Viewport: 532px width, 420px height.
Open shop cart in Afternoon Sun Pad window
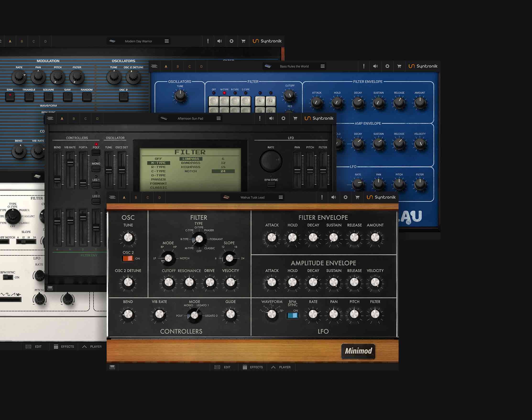pyautogui.click(x=295, y=118)
